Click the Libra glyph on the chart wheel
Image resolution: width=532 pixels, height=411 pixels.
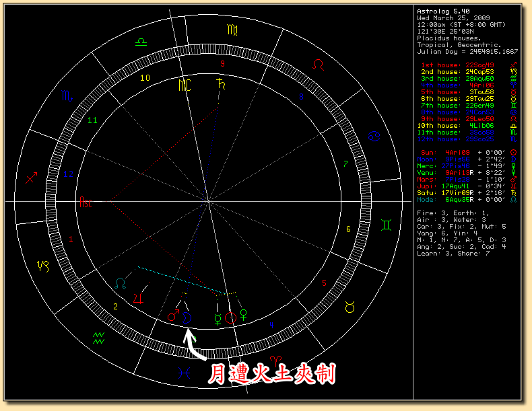pyautogui.click(x=141, y=42)
